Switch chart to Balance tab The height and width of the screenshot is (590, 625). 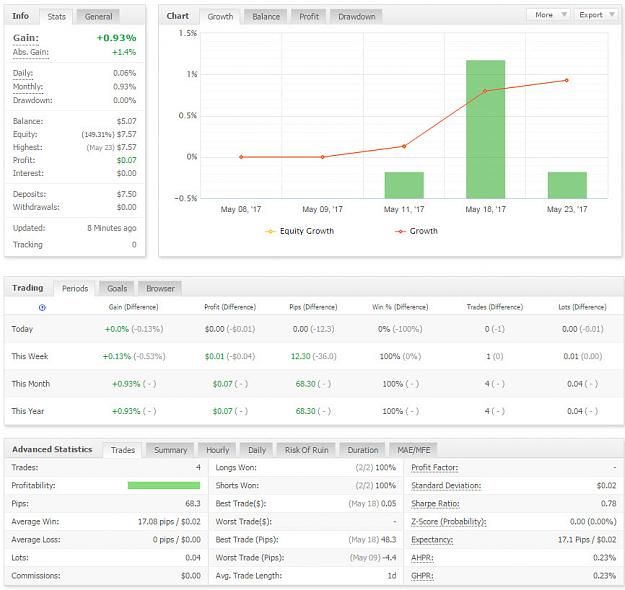pyautogui.click(x=266, y=17)
